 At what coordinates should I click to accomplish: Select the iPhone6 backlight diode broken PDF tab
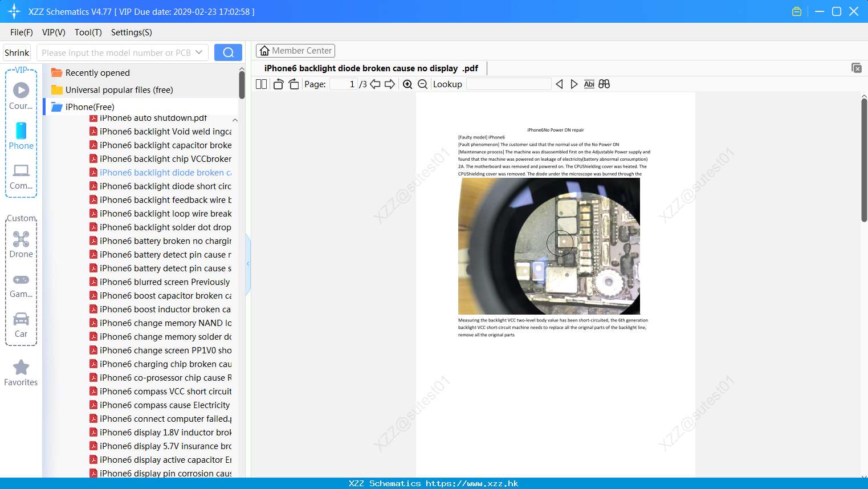[x=371, y=68]
